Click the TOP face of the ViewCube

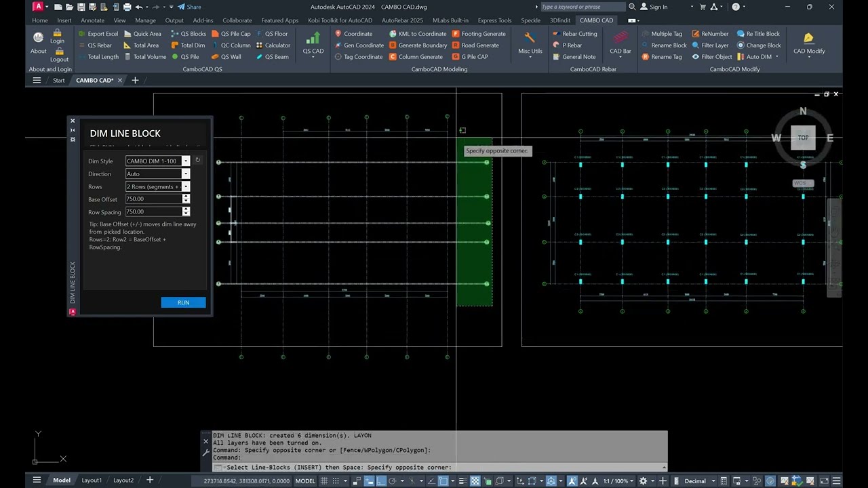pos(803,138)
